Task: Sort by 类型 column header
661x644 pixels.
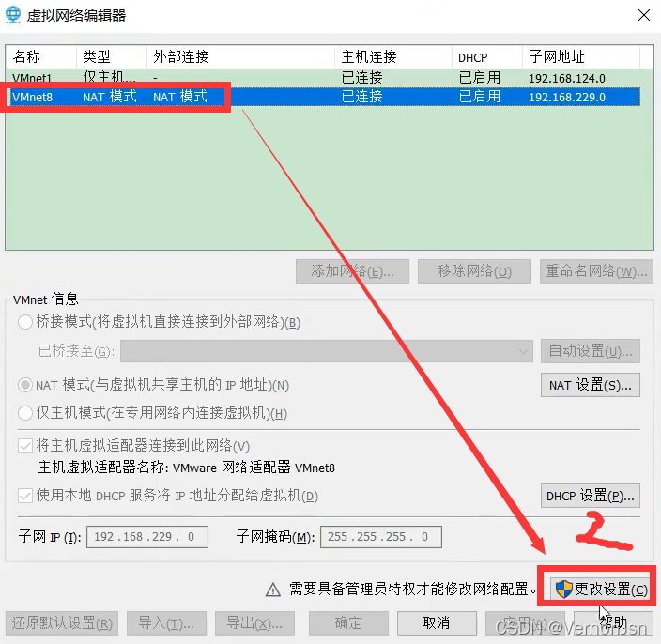Action: click(x=112, y=56)
